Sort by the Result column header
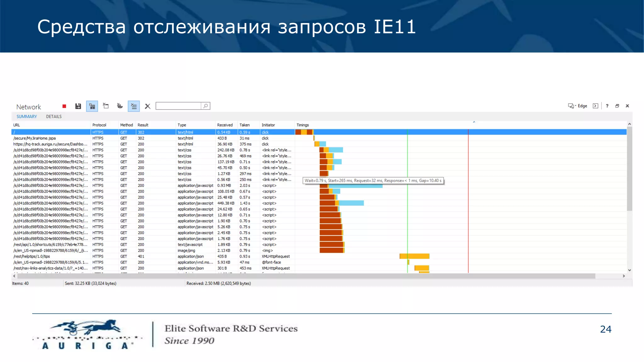The image size is (644, 362). click(x=156, y=125)
